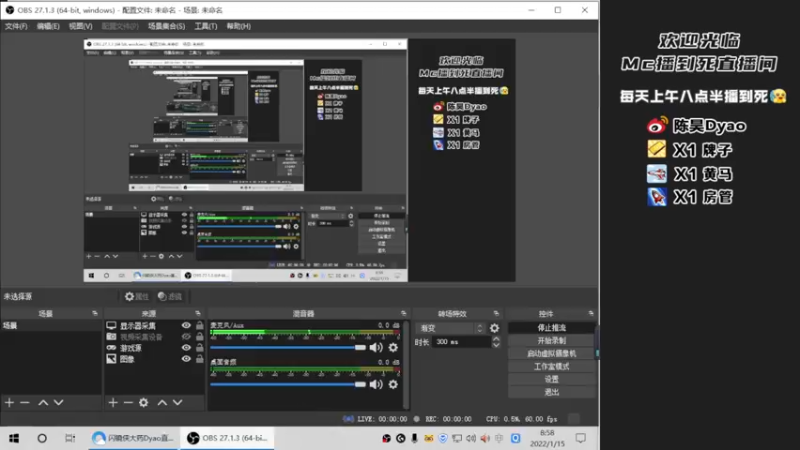
Task: Click the grey system volume tray icon
Action: 470,438
